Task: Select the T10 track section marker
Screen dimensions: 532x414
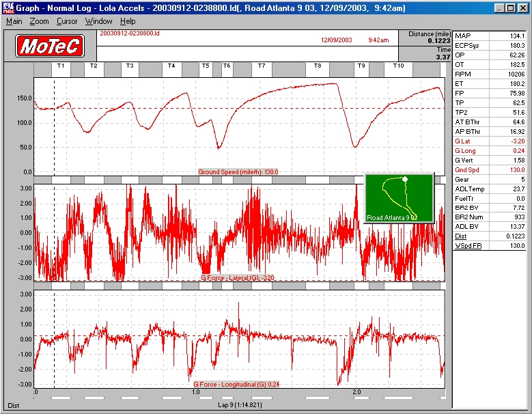Action: point(398,66)
